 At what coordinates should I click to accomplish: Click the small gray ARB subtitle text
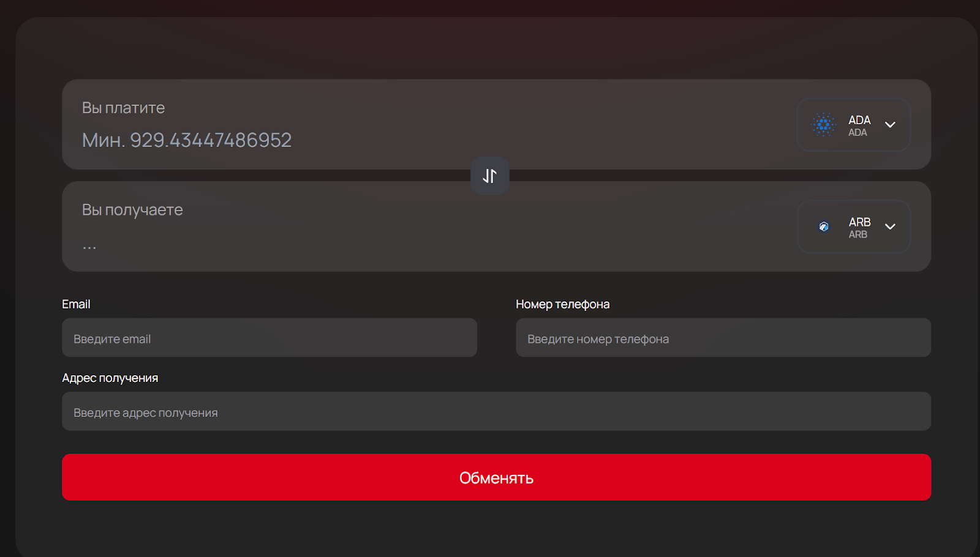[x=858, y=235]
